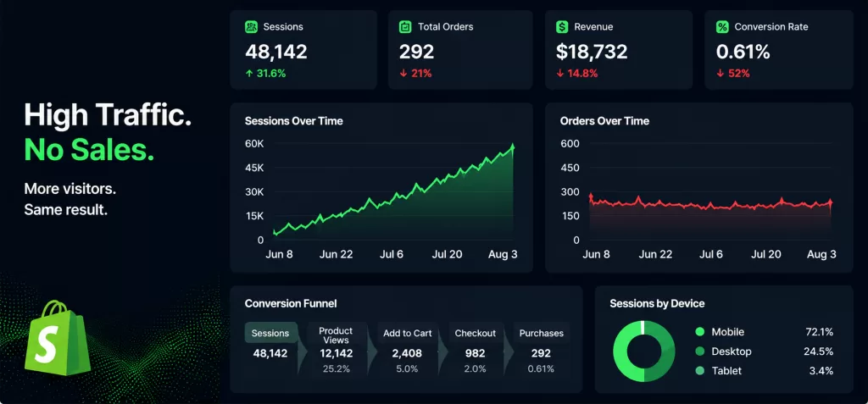The width and height of the screenshot is (868, 404).
Task: Click the 12,142 product views value
Action: 336,353
